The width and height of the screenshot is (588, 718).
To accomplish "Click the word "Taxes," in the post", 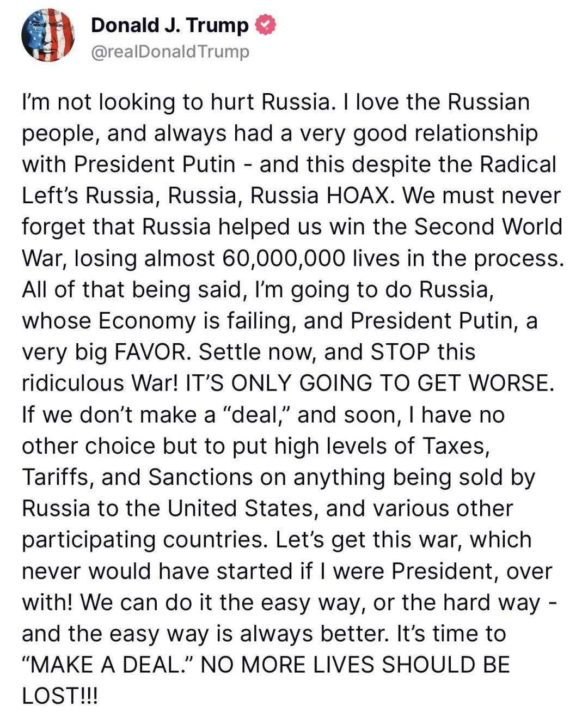I will click(456, 446).
